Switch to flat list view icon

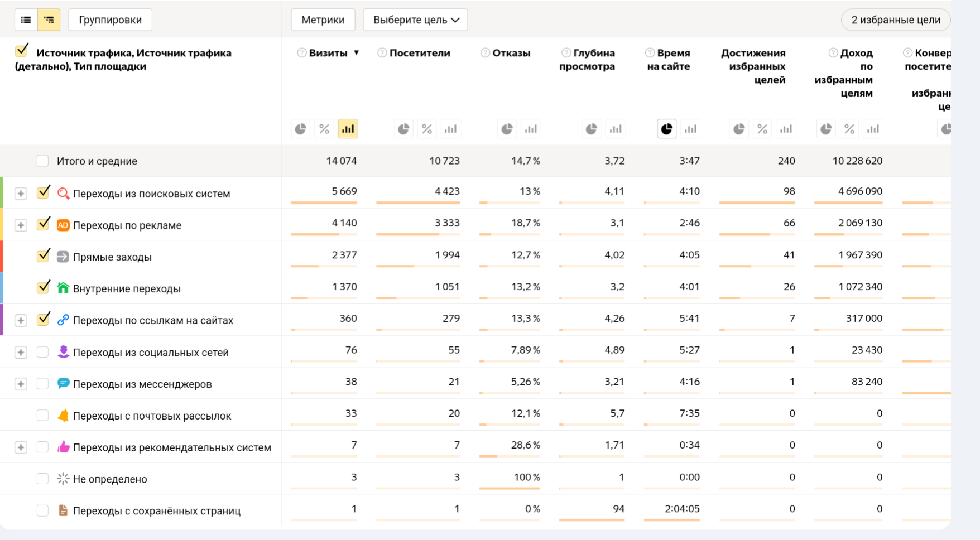[x=26, y=20]
